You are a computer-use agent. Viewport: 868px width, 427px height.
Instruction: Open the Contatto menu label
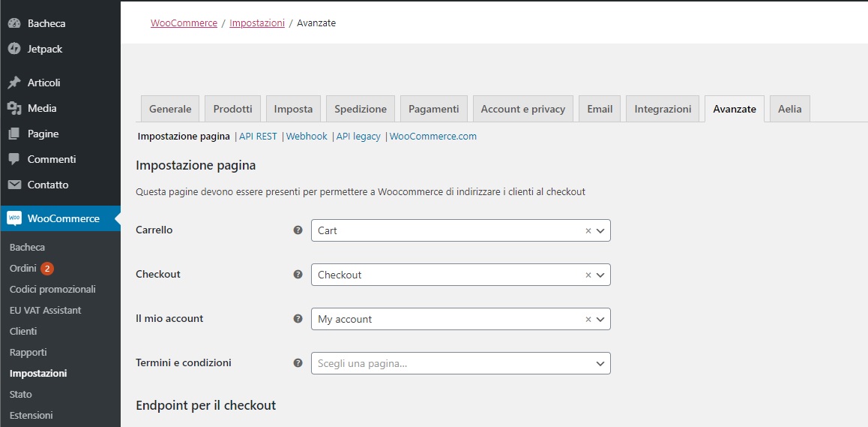coord(48,185)
